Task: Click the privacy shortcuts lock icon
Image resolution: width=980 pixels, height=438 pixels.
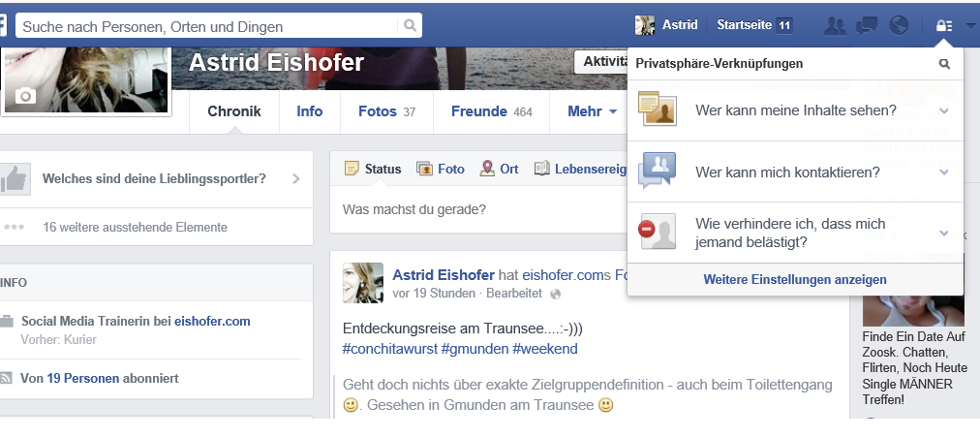Action: pos(944,25)
